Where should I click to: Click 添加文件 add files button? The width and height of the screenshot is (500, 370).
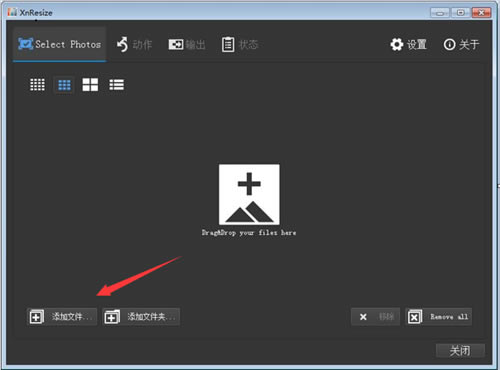pos(62,317)
